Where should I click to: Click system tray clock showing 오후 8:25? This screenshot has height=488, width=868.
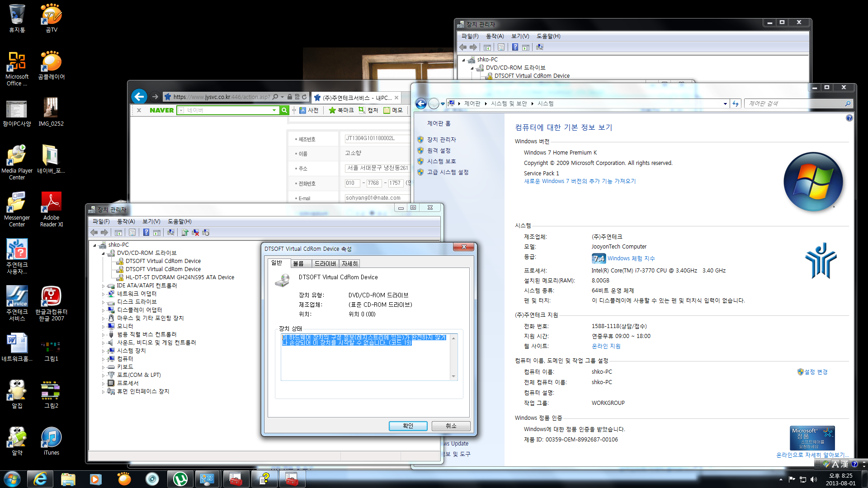(x=840, y=479)
